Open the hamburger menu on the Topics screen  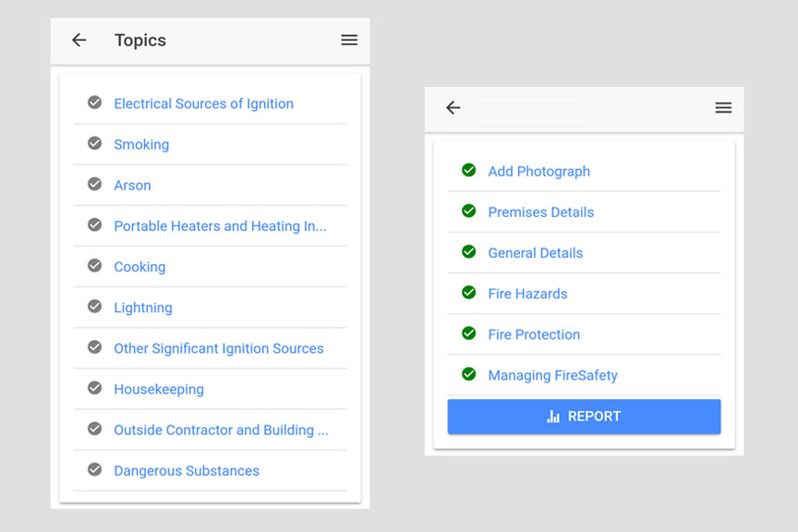coord(349,40)
